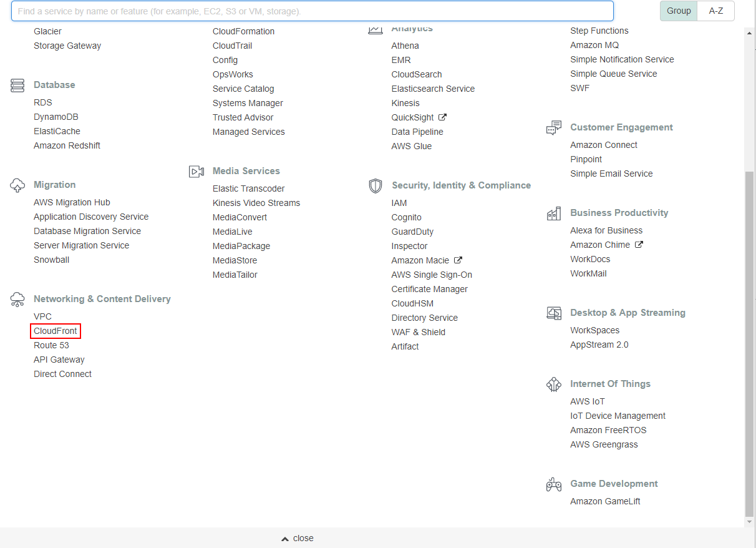Switch to A-Z view
The width and height of the screenshot is (756, 548).
(x=716, y=11)
